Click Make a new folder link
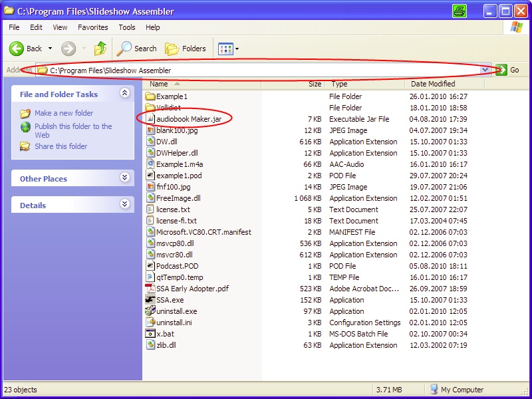532x399 pixels. point(64,113)
